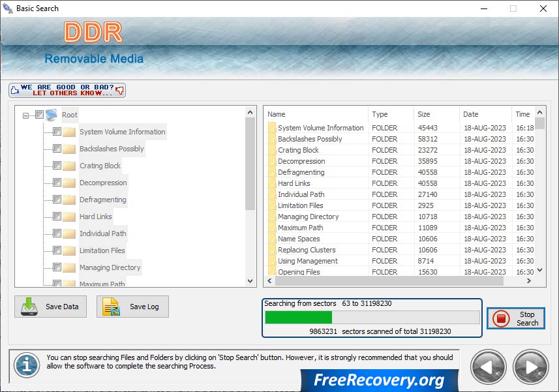Click folder icon of Decompression in tree
The image size is (559, 392).
pos(69,183)
